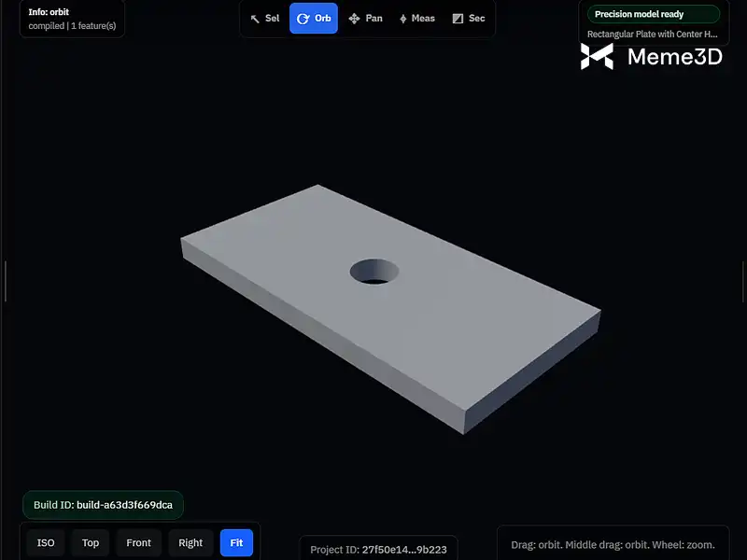Click the measure marker icon
The image size is (747, 560).
(403, 19)
